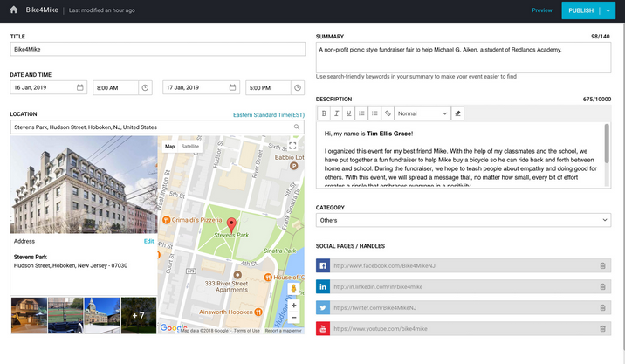Viewport: 625px width, 364px height.
Task: Insert numbered list
Action: [x=361, y=113]
